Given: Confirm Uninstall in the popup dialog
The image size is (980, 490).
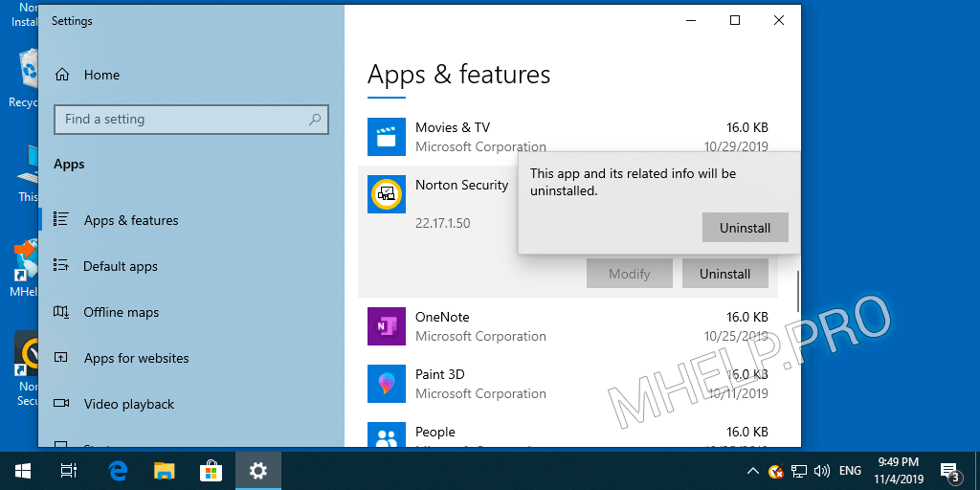Looking at the screenshot, I should 745,228.
